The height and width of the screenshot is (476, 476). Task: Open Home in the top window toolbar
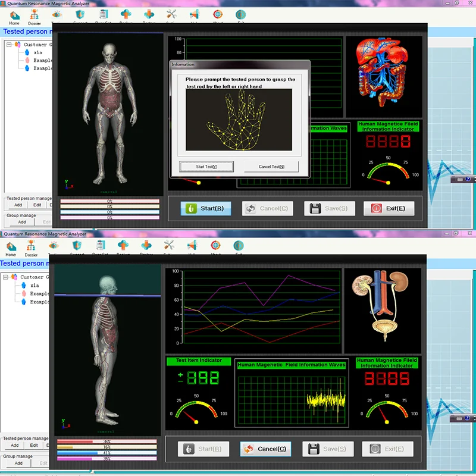[14, 18]
